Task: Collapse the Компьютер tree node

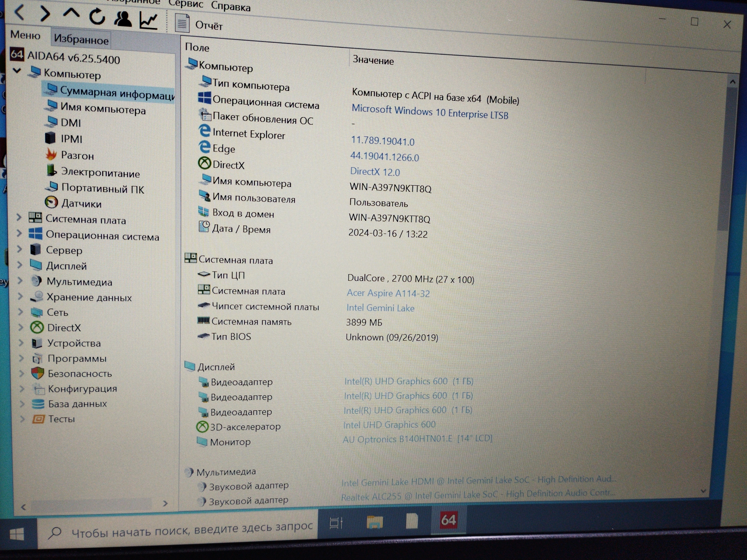Action: coord(17,71)
